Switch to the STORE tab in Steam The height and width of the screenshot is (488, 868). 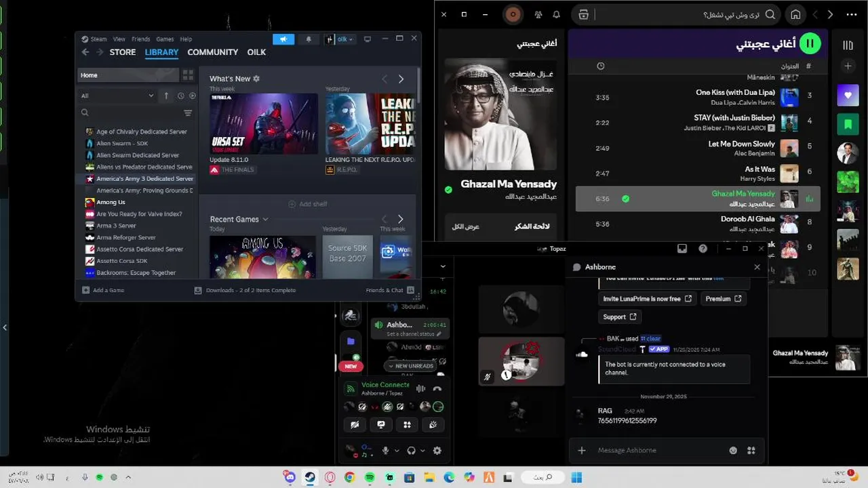(123, 52)
